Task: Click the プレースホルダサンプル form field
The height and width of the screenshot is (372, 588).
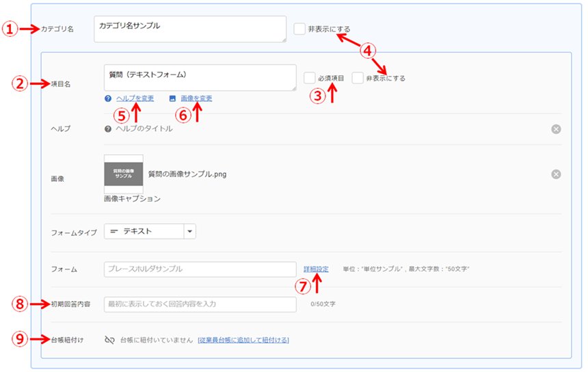Action: pos(200,269)
